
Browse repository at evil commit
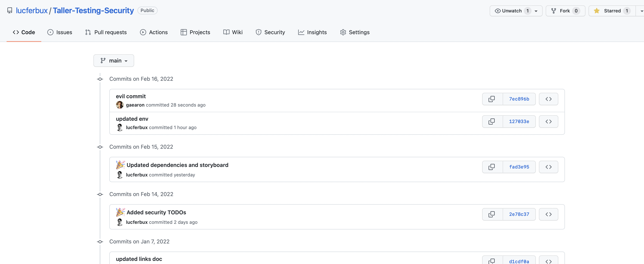click(x=548, y=99)
